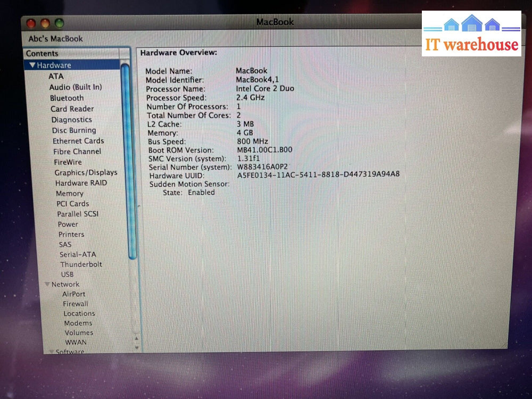532x399 pixels.
Task: Select ATA in the contents list
Action: click(x=56, y=76)
